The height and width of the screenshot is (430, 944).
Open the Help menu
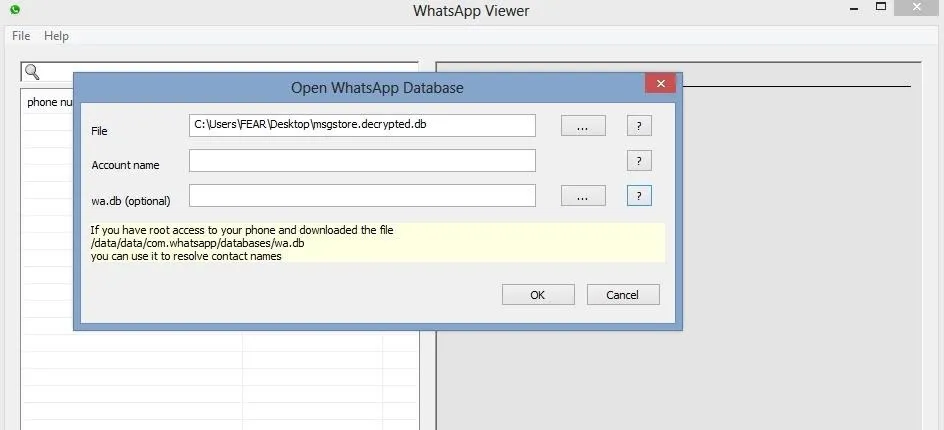57,36
